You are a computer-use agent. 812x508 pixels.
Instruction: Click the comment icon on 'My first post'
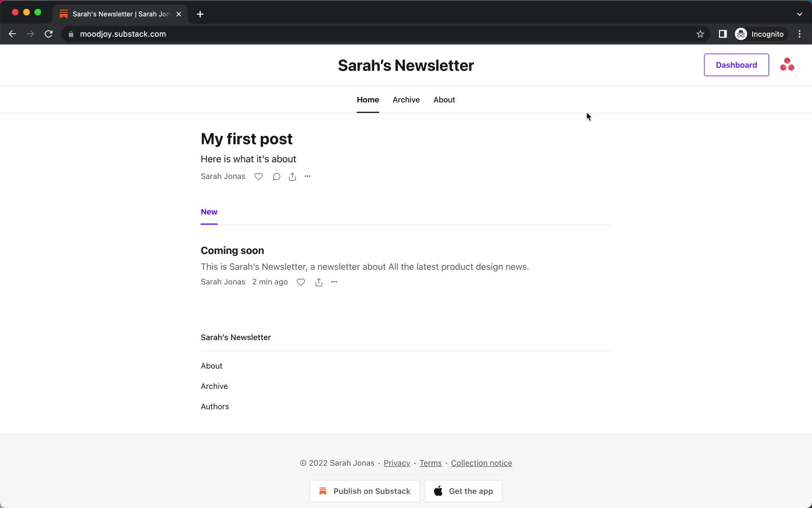[277, 177]
